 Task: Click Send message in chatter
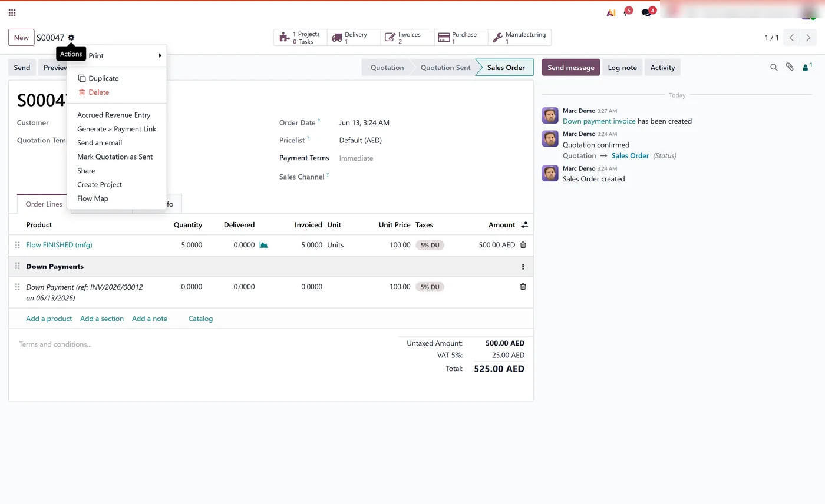pos(571,67)
